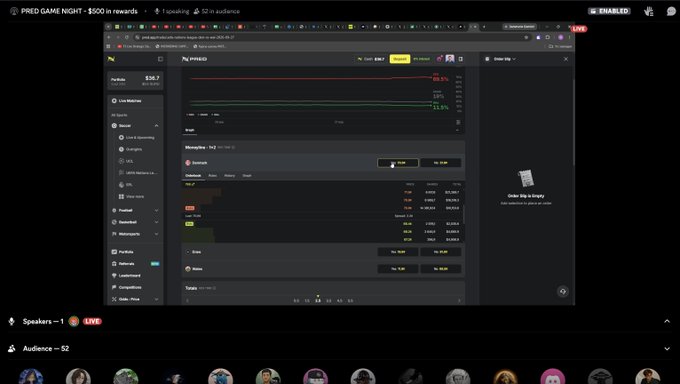Image resolution: width=680 pixels, height=384 pixels.
Task: Switch to the History tab
Action: pyautogui.click(x=229, y=176)
